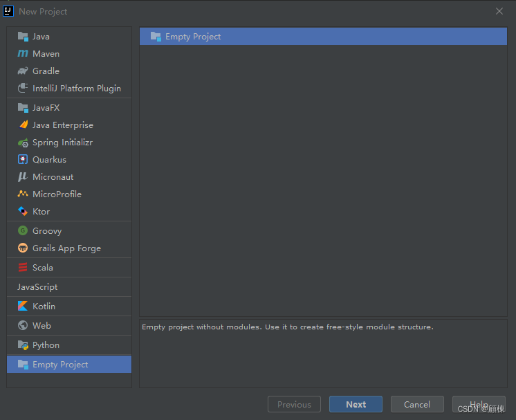Click the Spring Initializr leaf icon
516x420 pixels.
23,143
